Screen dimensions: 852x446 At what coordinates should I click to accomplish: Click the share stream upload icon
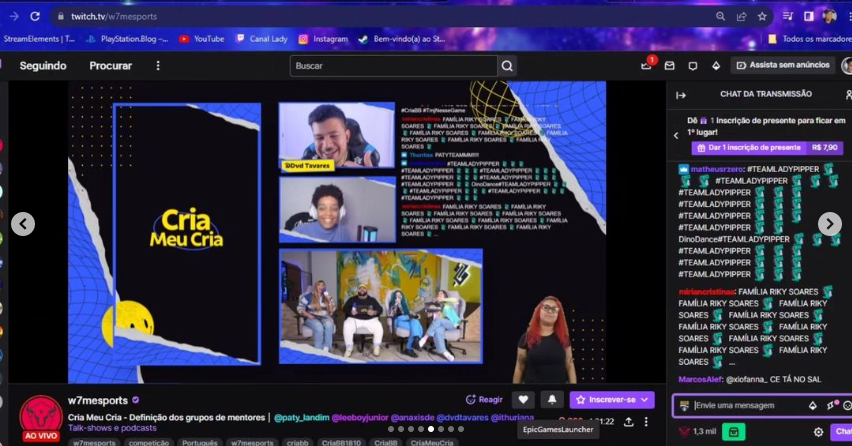click(628, 422)
